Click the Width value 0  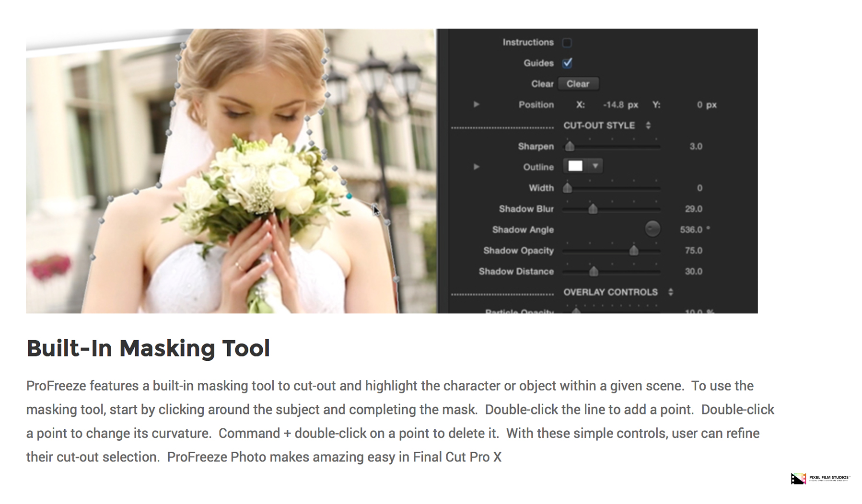699,188
